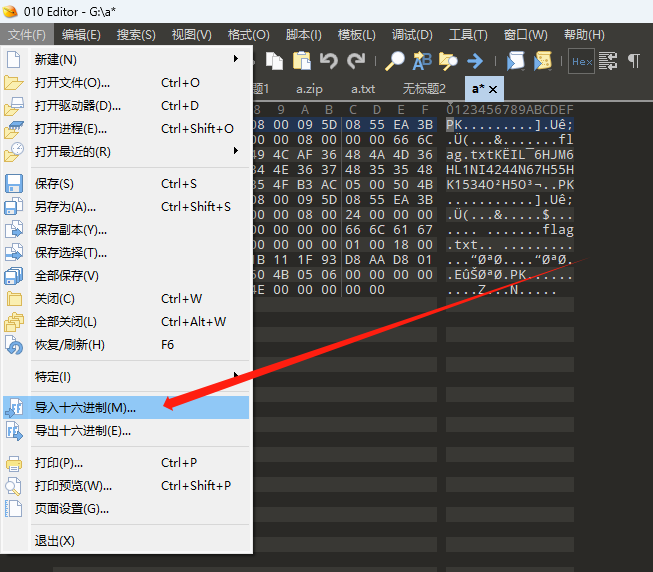The height and width of the screenshot is (572, 653).
Task: Click the Run Template toolbar icon
Action: (543, 61)
